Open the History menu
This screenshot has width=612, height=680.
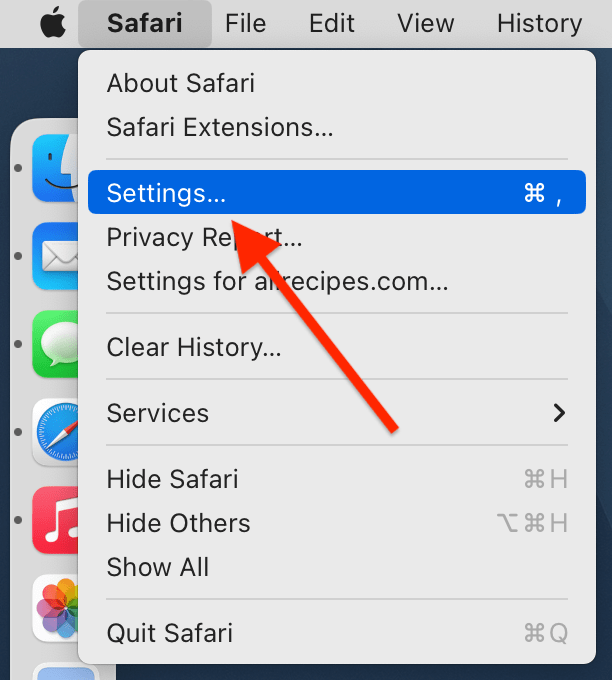(539, 23)
